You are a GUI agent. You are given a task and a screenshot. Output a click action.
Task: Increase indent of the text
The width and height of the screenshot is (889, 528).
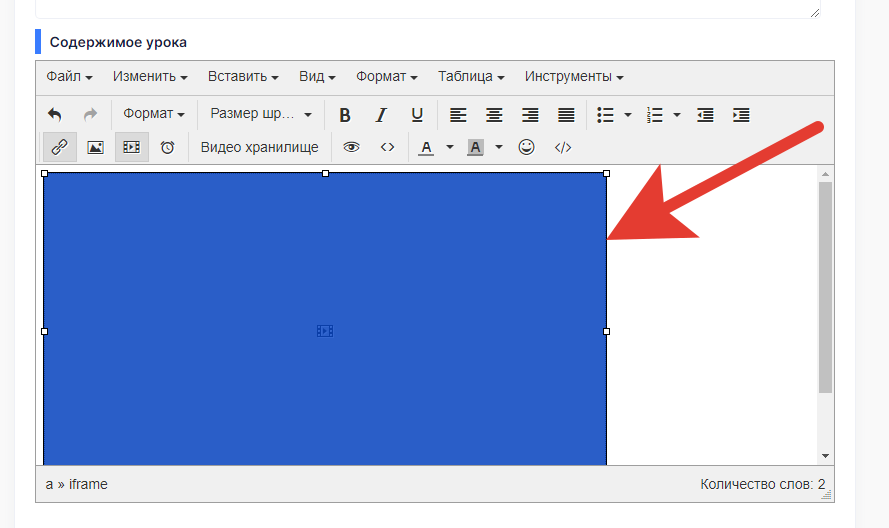pyautogui.click(x=741, y=115)
